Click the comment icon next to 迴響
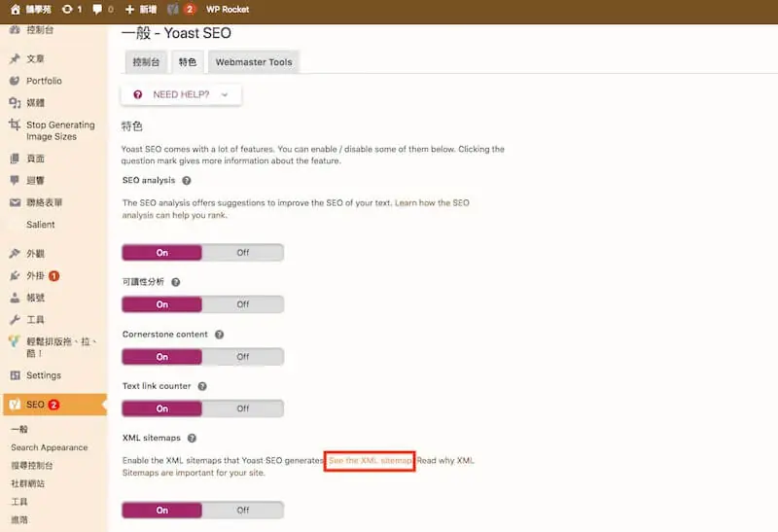Image resolution: width=778 pixels, height=532 pixels. coord(15,180)
